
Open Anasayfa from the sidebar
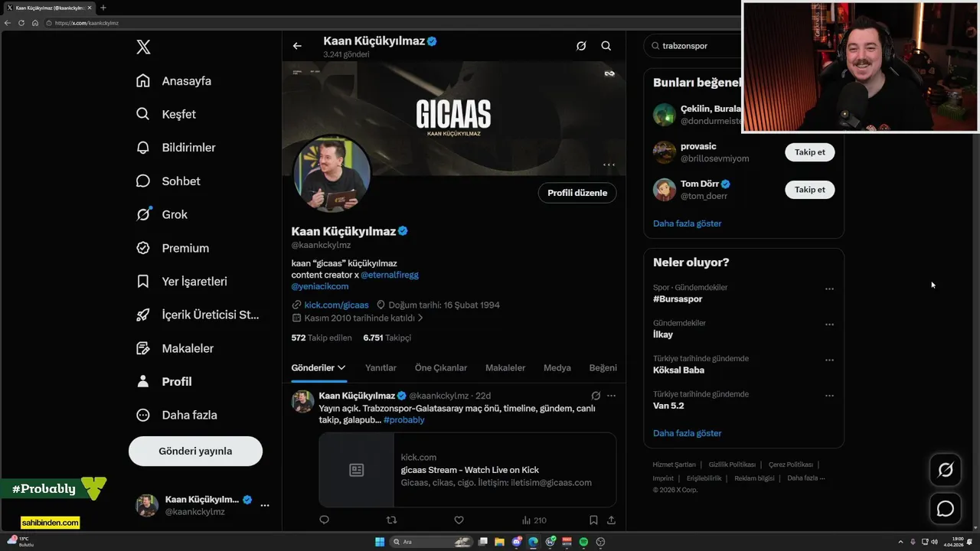point(174,81)
